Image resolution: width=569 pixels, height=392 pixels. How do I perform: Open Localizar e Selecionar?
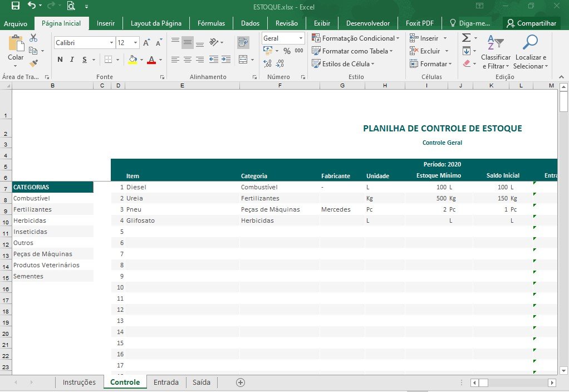(531, 52)
